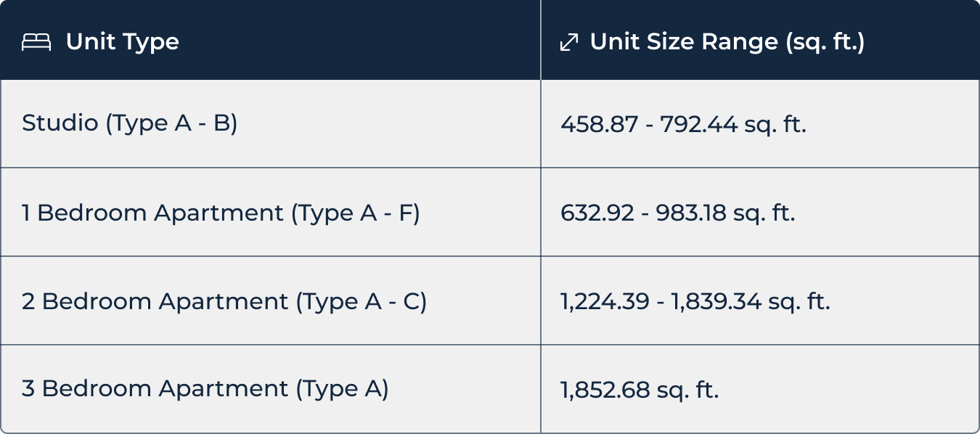Click the expand arrows size icon
The width and height of the screenshot is (980, 434).
pyautogui.click(x=569, y=42)
